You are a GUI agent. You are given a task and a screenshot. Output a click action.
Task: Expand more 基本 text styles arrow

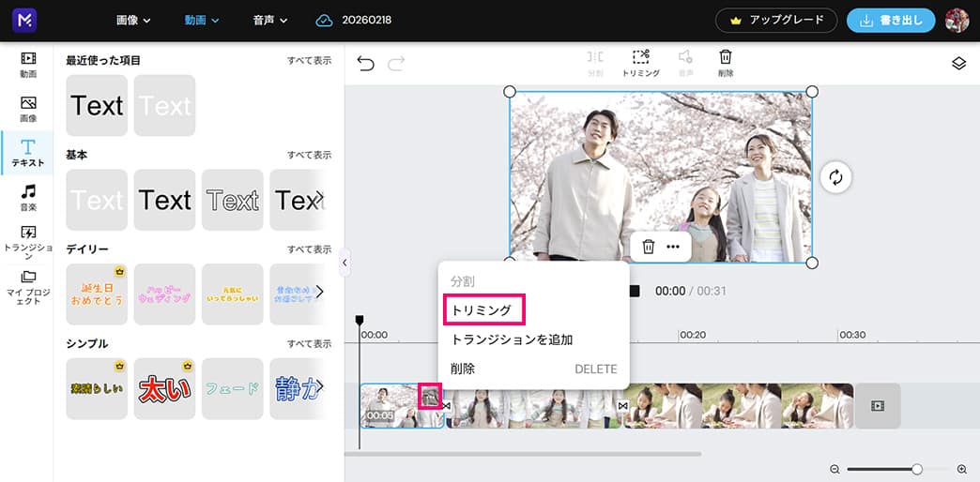(x=319, y=198)
